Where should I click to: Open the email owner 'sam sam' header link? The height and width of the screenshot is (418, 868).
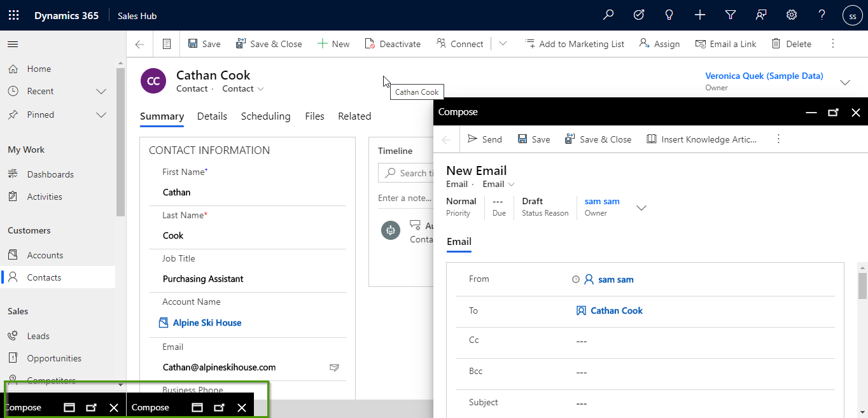tap(602, 202)
